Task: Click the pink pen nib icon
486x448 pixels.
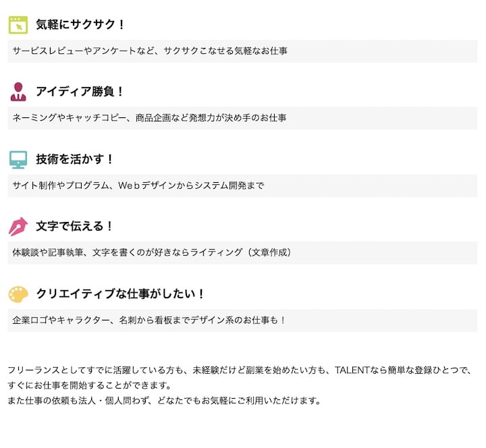Action: pos(18,226)
